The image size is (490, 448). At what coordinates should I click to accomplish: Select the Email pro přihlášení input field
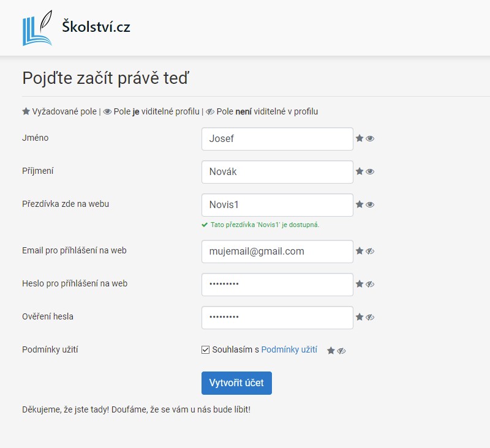(x=277, y=252)
